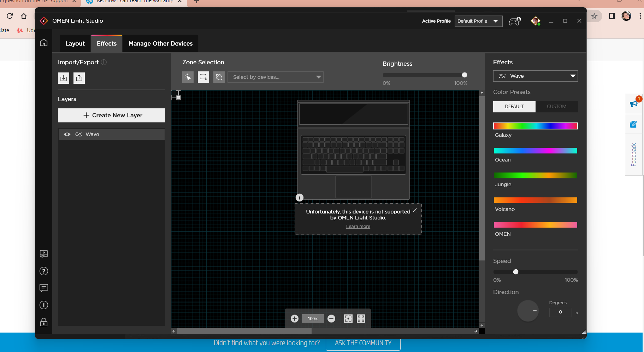
Task: Click the Degrees input field
Action: [560, 312]
